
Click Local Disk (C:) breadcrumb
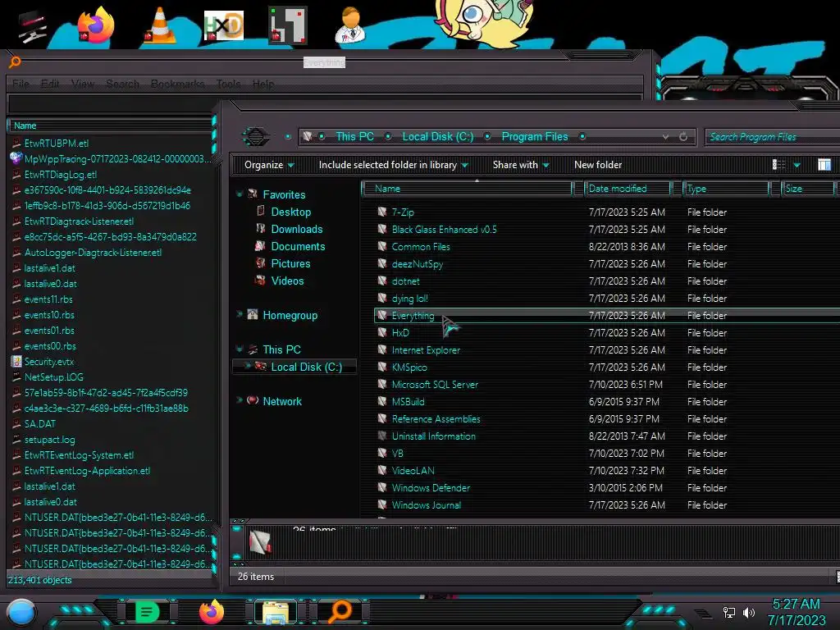click(x=438, y=137)
